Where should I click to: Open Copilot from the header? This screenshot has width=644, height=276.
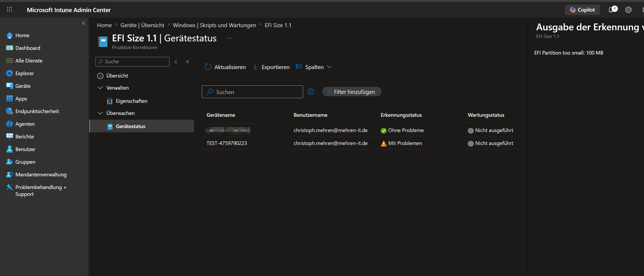coord(582,10)
